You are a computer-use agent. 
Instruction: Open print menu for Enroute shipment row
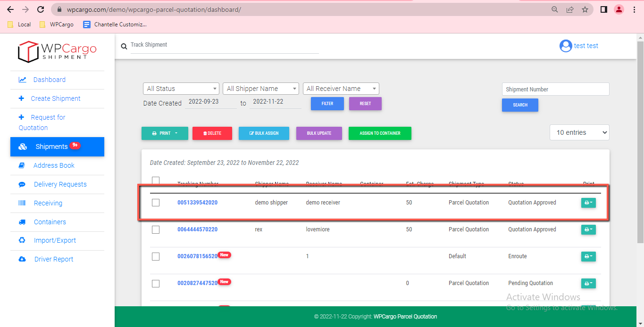(x=588, y=256)
